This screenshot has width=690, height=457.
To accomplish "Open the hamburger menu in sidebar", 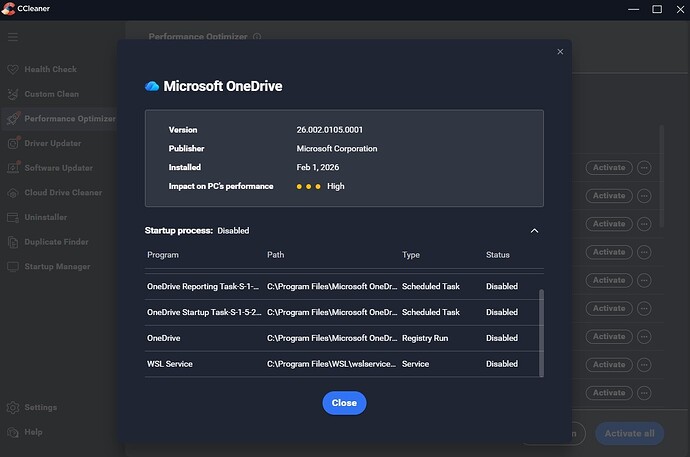I will (x=13, y=37).
